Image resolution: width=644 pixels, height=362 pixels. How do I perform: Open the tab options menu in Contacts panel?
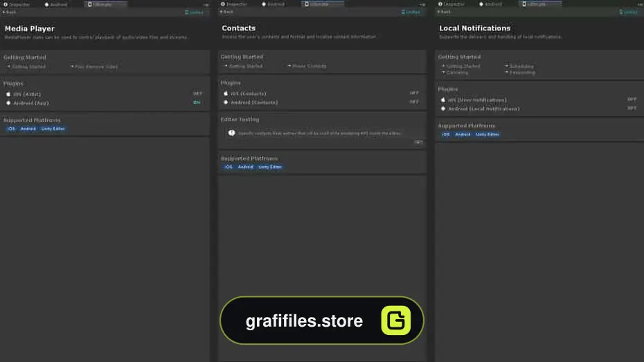(x=422, y=4)
